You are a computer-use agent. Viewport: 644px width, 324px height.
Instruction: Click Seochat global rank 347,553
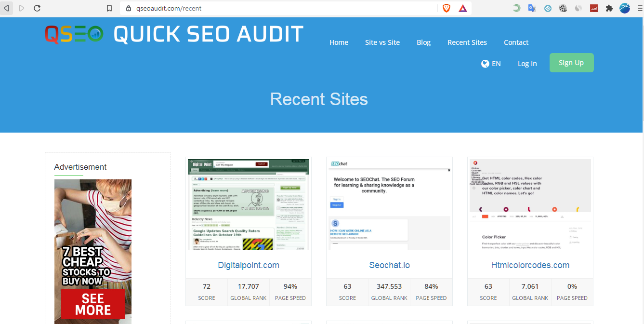[389, 286]
